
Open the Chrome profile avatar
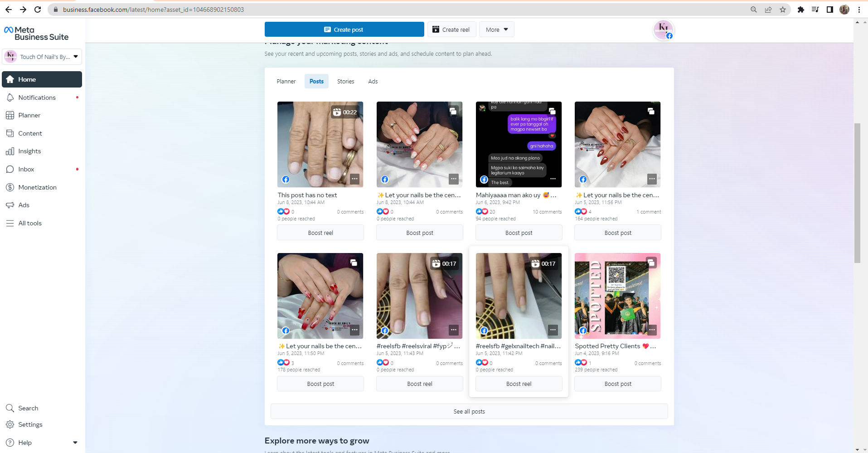coord(844,10)
